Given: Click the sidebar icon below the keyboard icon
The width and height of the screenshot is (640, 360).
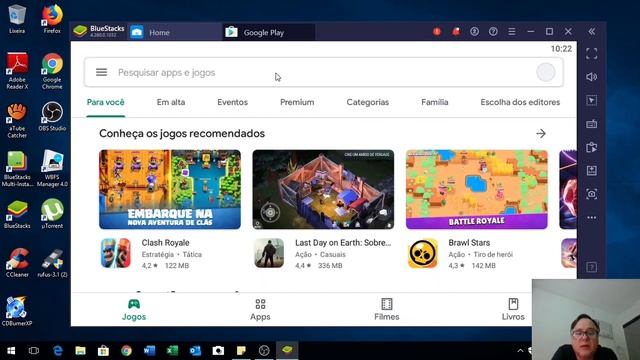Looking at the screenshot, I should click(591, 147).
